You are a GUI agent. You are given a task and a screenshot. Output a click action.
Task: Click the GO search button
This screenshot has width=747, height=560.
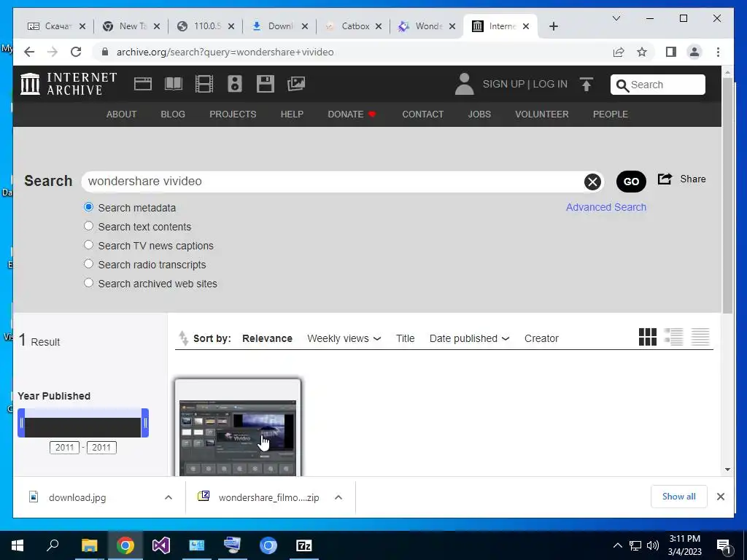click(631, 182)
